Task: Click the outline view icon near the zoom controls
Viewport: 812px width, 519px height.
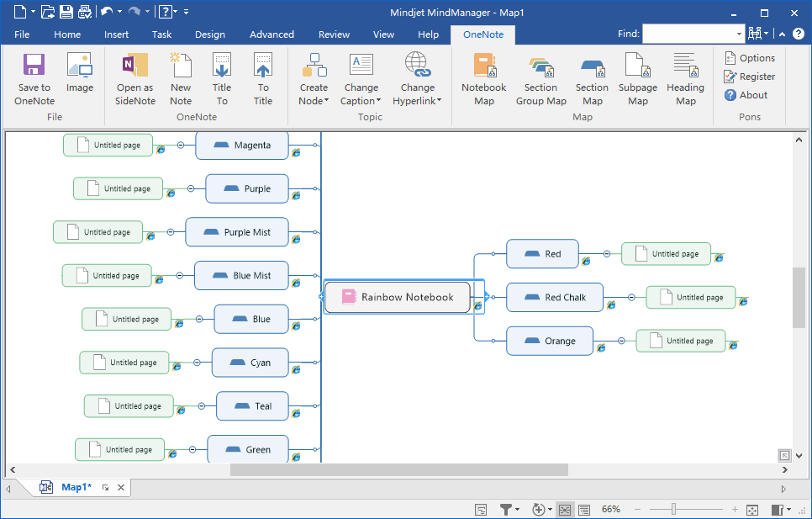Action: (x=586, y=509)
